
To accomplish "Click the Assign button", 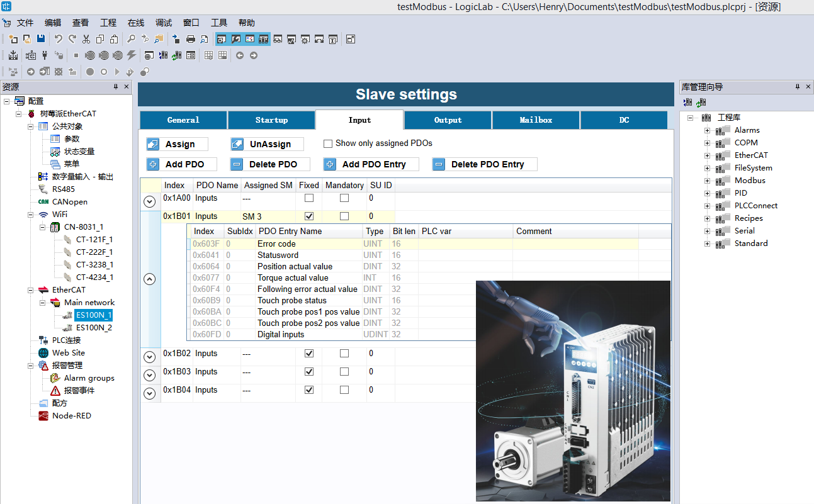I will pos(178,144).
